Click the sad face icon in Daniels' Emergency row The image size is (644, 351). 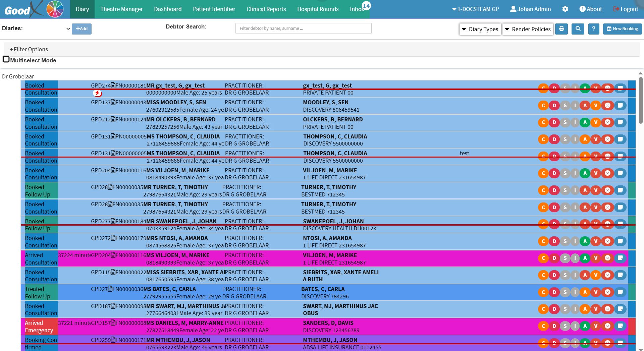tap(607, 326)
